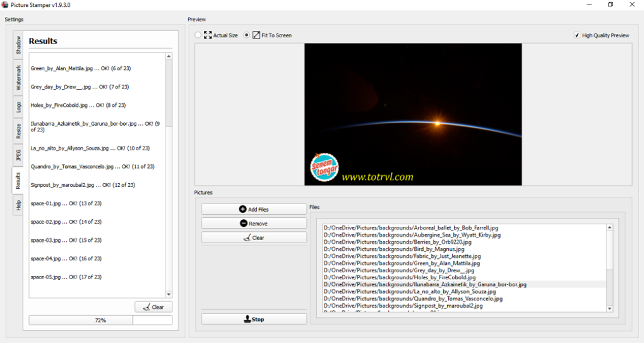Open the Shadow settings tab
The height and width of the screenshot is (343, 644).
click(x=18, y=45)
